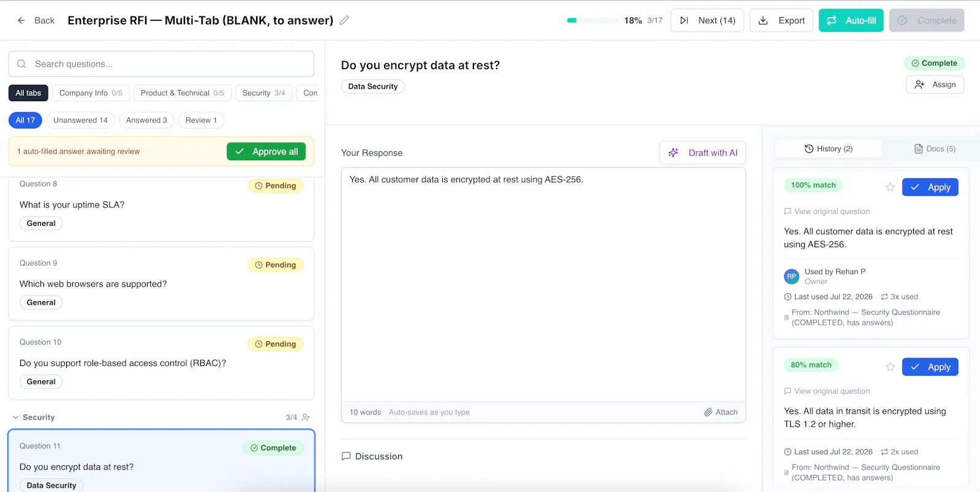Click inside the Your Response text area
Screen dimensions: 980x492
(x=543, y=285)
